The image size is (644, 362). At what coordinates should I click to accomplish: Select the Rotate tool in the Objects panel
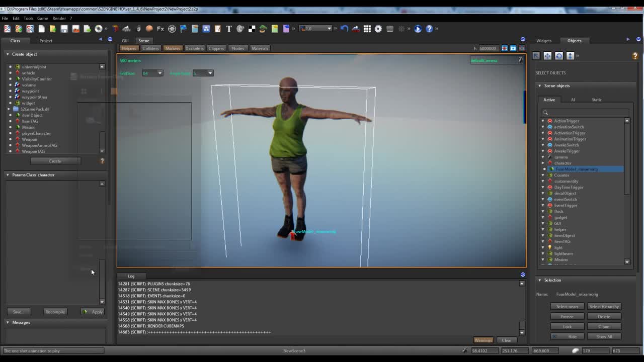(x=559, y=56)
